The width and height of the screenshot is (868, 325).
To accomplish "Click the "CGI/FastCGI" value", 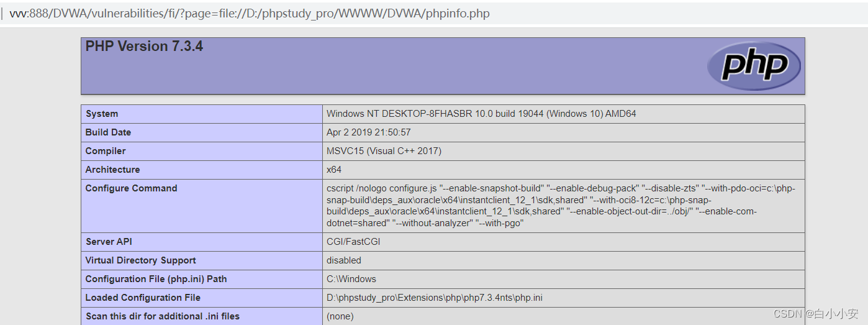I will pyautogui.click(x=353, y=242).
